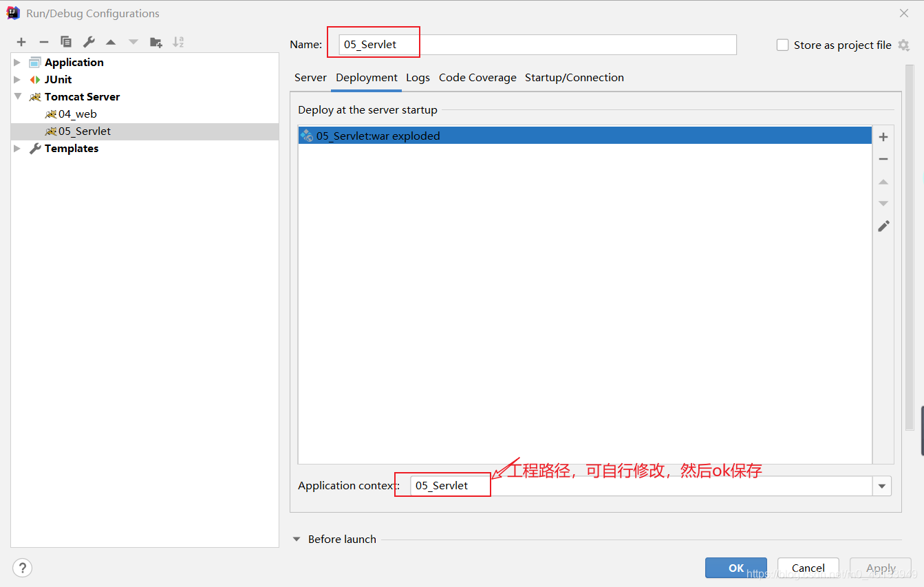Switch to the Code Coverage tab
This screenshot has height=587, width=924.
pyautogui.click(x=477, y=78)
